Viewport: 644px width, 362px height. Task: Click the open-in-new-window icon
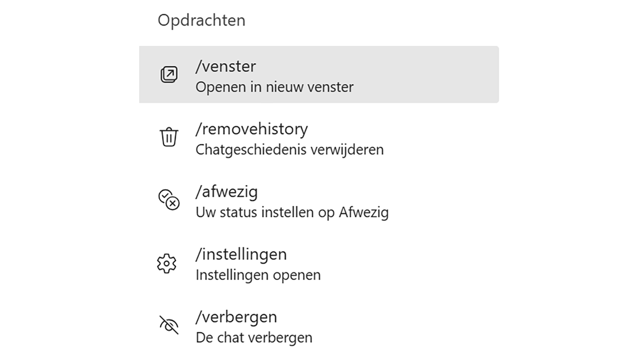[x=169, y=74]
